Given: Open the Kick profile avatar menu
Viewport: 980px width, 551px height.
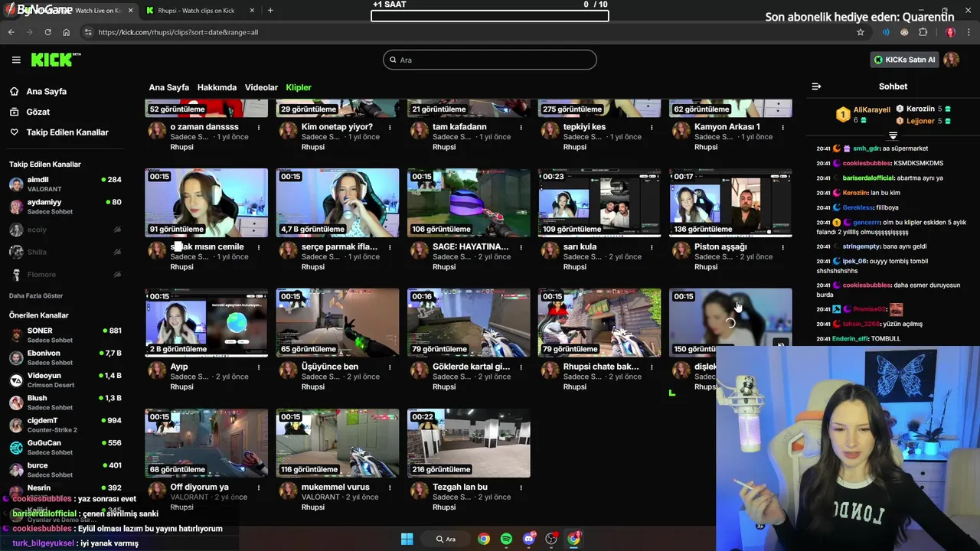Looking at the screenshot, I should tap(951, 60).
